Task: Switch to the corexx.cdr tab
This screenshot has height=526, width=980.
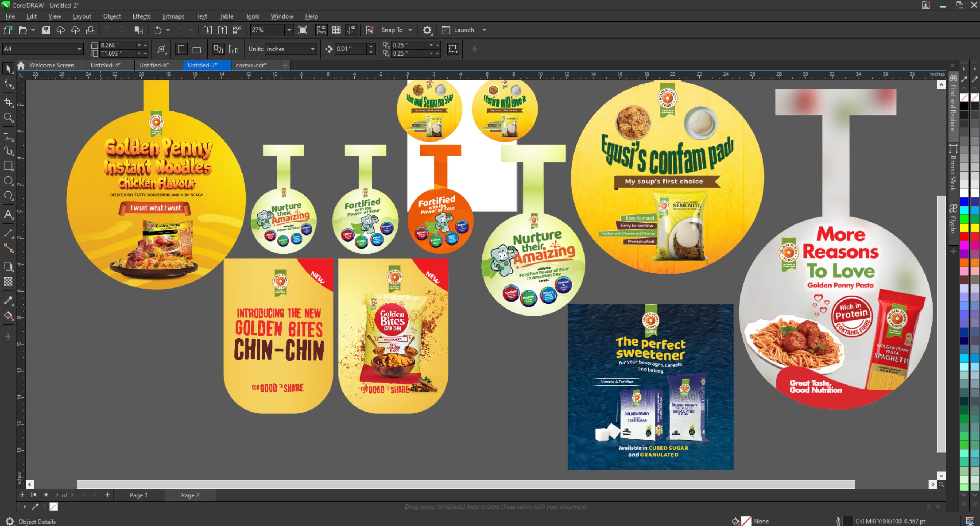Action: (251, 65)
